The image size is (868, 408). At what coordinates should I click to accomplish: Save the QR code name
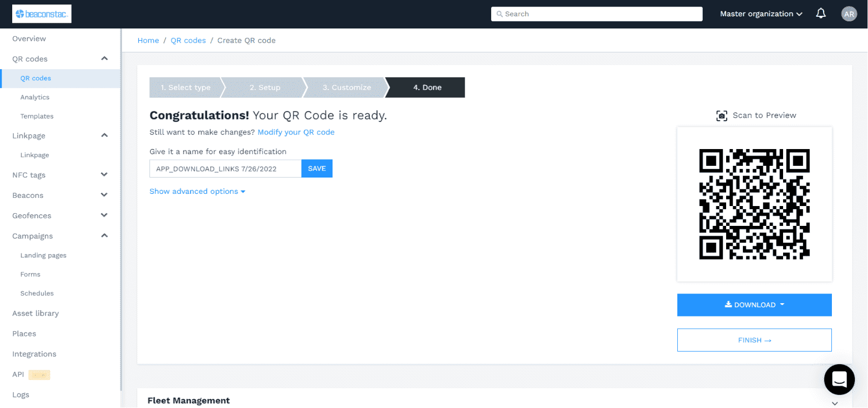click(317, 168)
